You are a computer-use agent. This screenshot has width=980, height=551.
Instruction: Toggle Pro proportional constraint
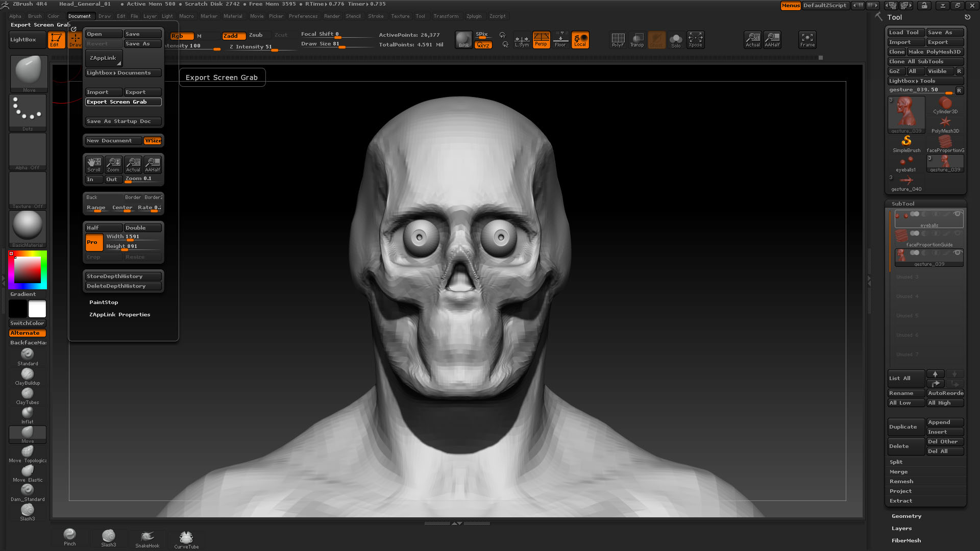94,242
